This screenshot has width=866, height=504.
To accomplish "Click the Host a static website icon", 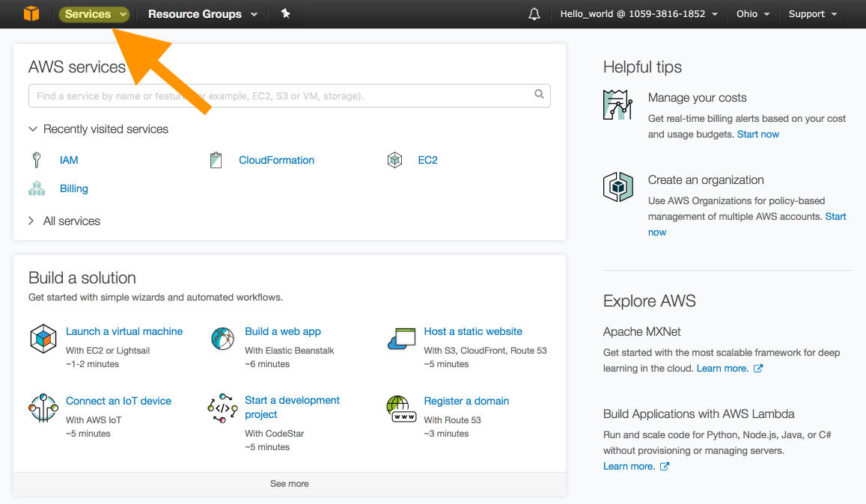I will coord(401,339).
